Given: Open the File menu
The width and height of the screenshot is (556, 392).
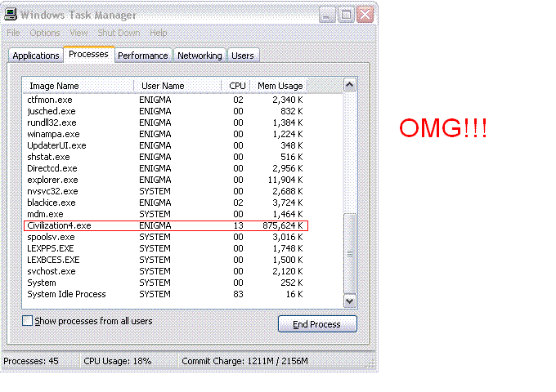Looking at the screenshot, I should tap(13, 33).
